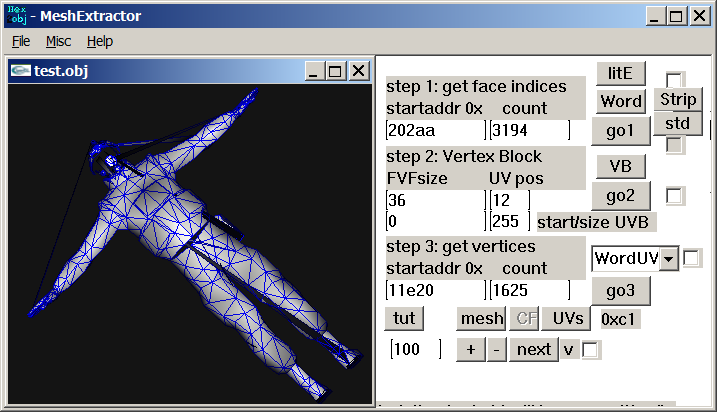This screenshot has height=412, width=717.
Task: Edit the UVB start field 0
Action: [x=435, y=221]
